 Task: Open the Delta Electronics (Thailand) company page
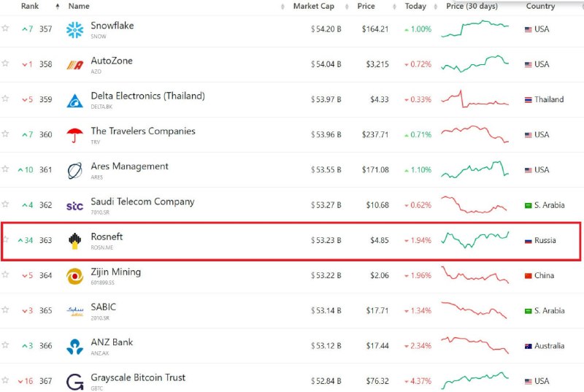click(x=147, y=96)
